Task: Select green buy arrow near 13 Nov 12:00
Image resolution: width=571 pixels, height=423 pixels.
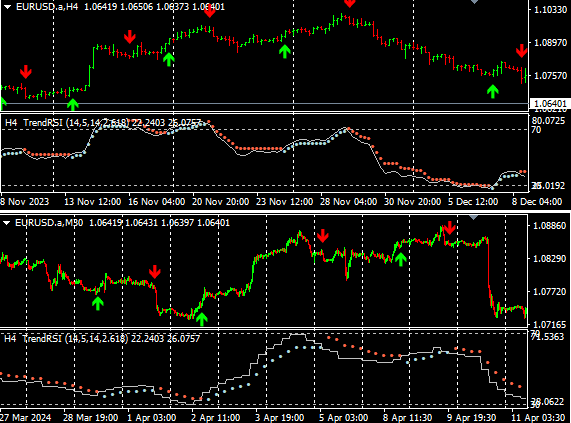Action: (73, 104)
